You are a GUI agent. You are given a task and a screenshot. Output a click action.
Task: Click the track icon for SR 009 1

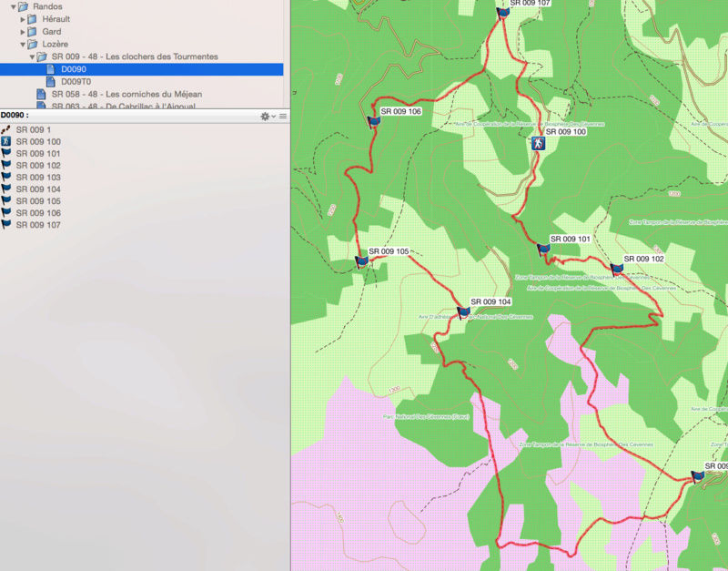coord(5,129)
